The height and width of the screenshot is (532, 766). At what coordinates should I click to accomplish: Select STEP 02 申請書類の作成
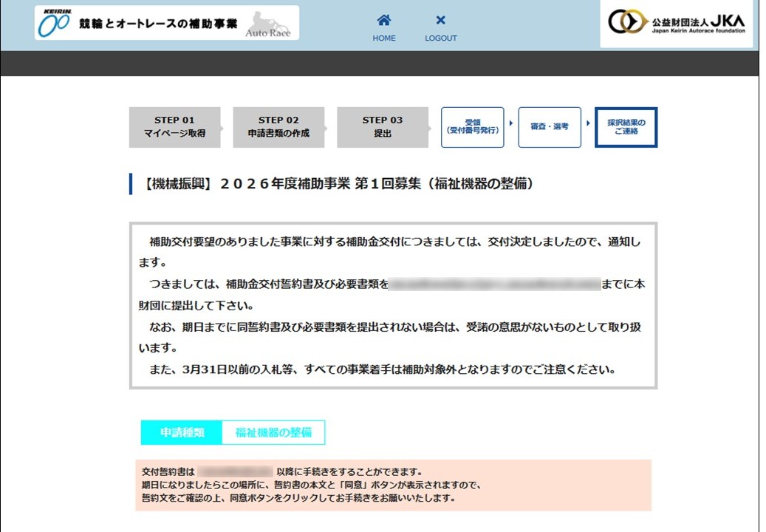[278, 127]
